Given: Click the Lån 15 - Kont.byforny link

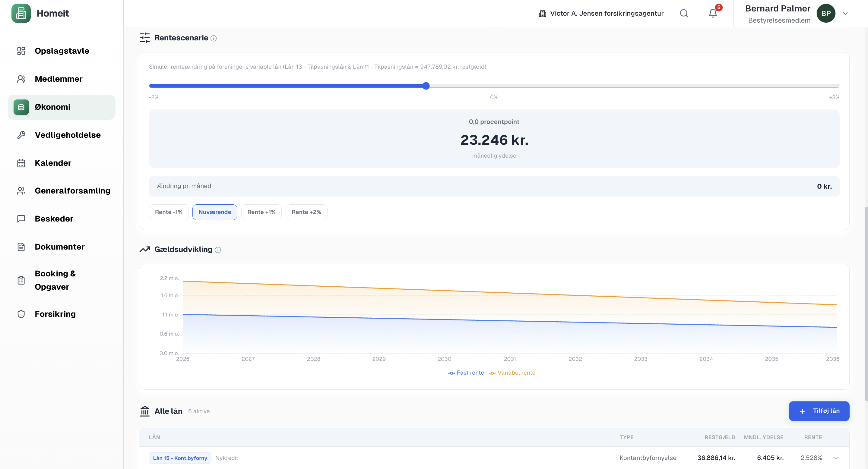Looking at the screenshot, I should pyautogui.click(x=180, y=458).
